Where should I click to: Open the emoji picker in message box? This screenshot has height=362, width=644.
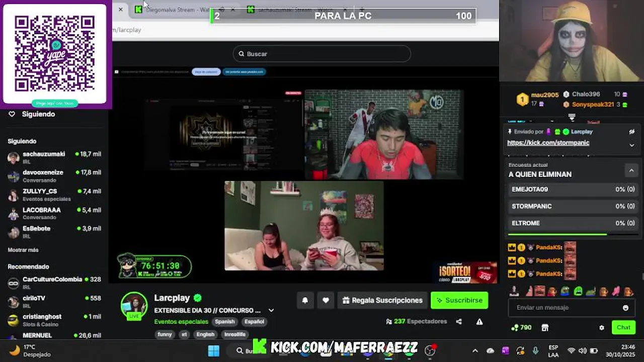click(x=625, y=308)
